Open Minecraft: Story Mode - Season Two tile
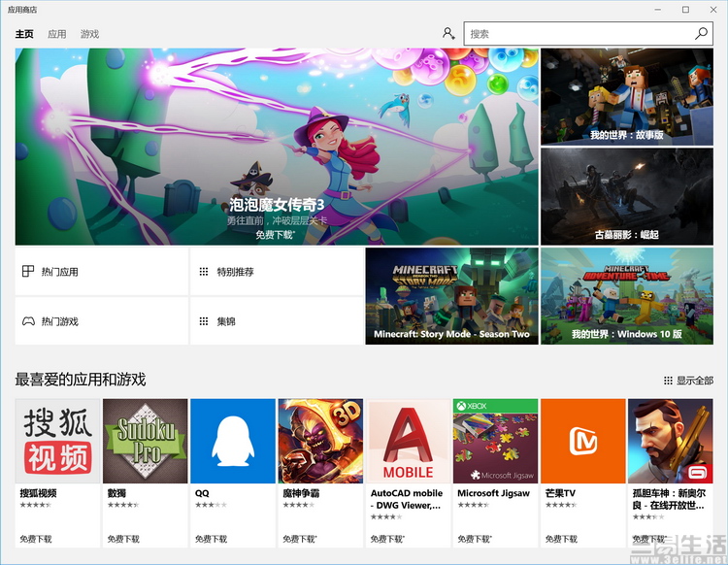 tap(451, 296)
